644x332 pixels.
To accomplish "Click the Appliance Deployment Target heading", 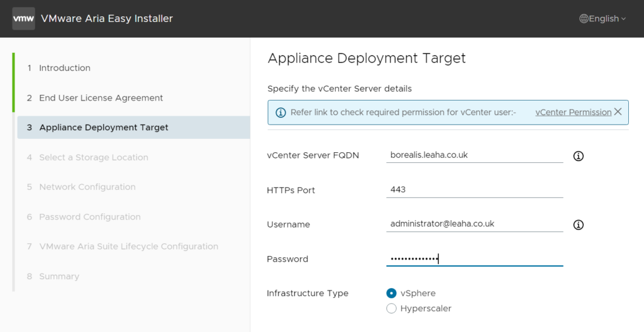I will pos(367,58).
